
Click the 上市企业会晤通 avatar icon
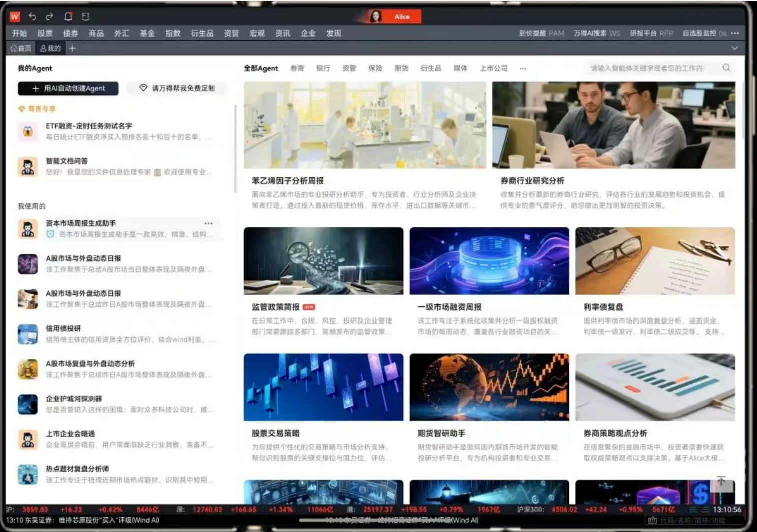[28, 439]
